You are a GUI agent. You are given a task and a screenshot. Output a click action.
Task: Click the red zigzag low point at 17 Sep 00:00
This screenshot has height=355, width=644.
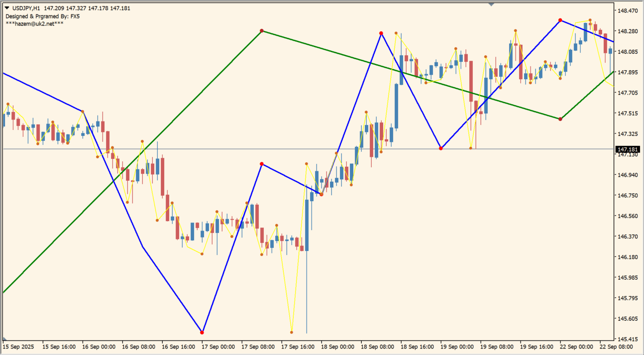pos(202,332)
